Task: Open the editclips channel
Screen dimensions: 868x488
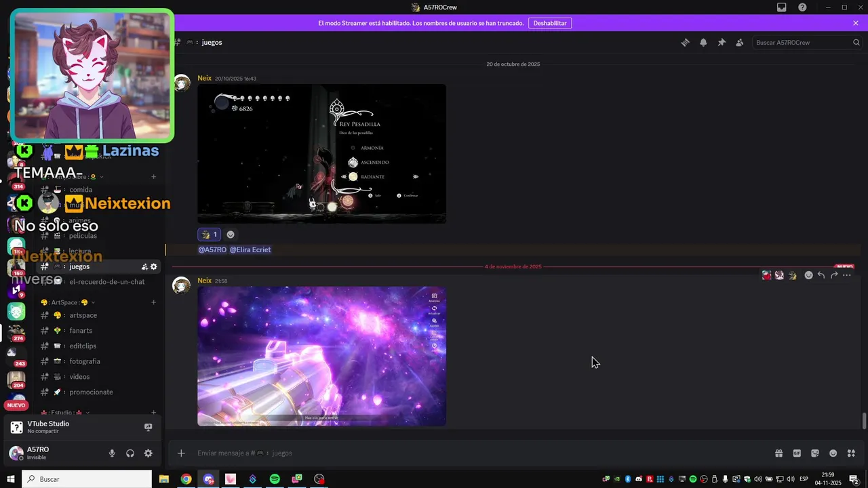Action: coord(99,346)
